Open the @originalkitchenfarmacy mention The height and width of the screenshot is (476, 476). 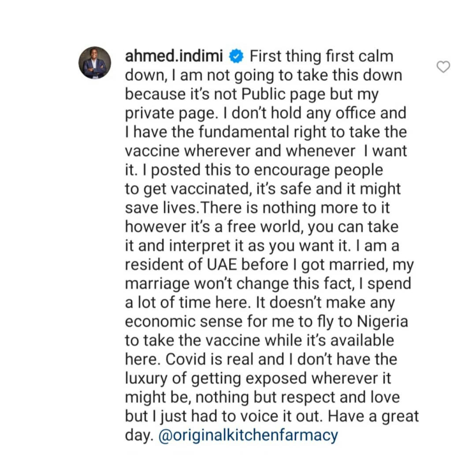click(x=248, y=435)
